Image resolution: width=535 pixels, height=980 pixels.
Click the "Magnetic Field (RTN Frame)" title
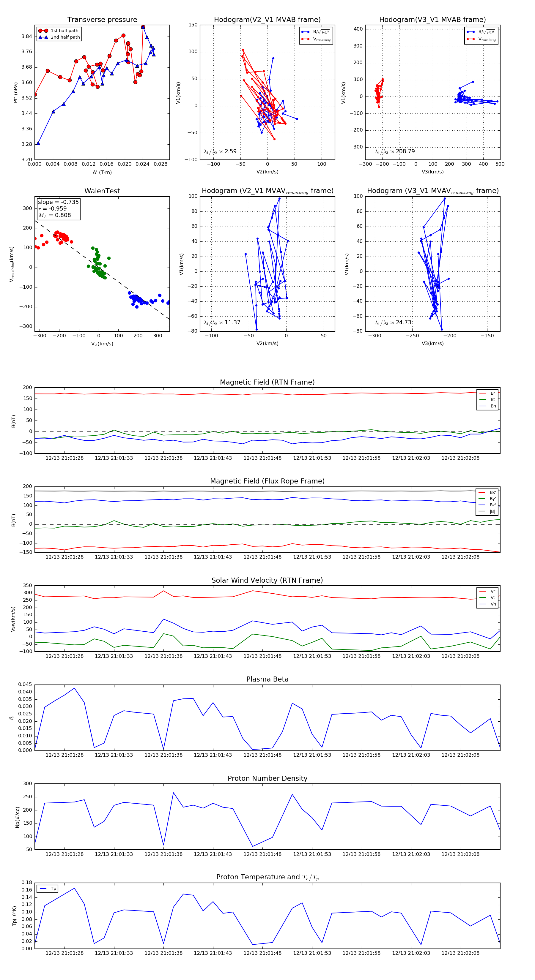pyautogui.click(x=267, y=382)
